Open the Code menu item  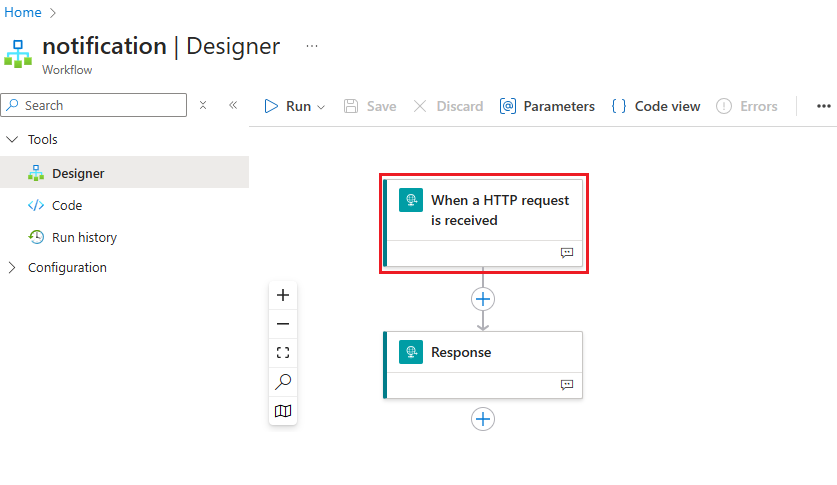tap(67, 205)
